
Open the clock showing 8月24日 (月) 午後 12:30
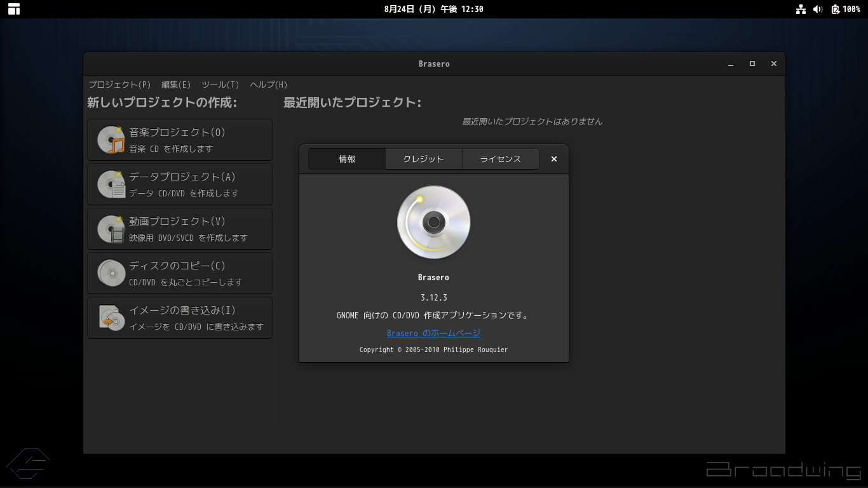pyautogui.click(x=434, y=9)
